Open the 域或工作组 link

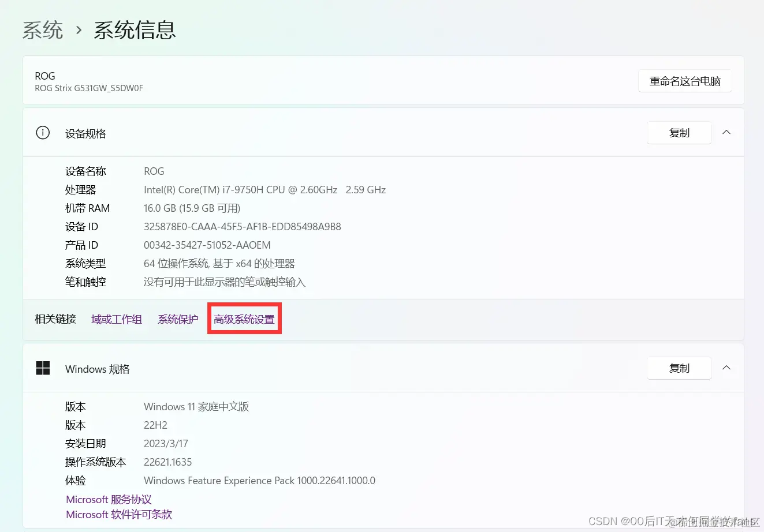click(117, 319)
